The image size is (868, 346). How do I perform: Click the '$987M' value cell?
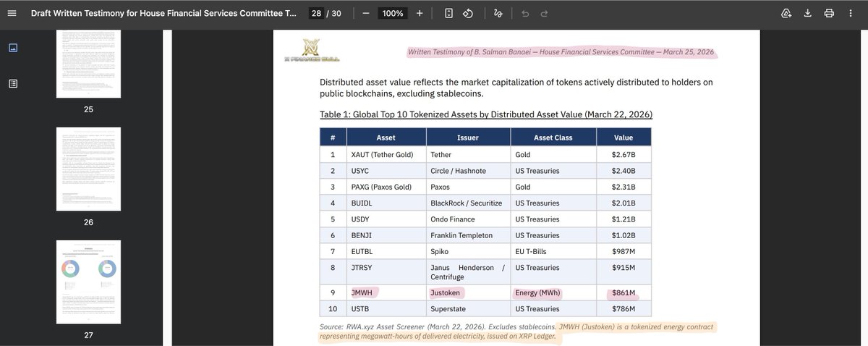[624, 251]
